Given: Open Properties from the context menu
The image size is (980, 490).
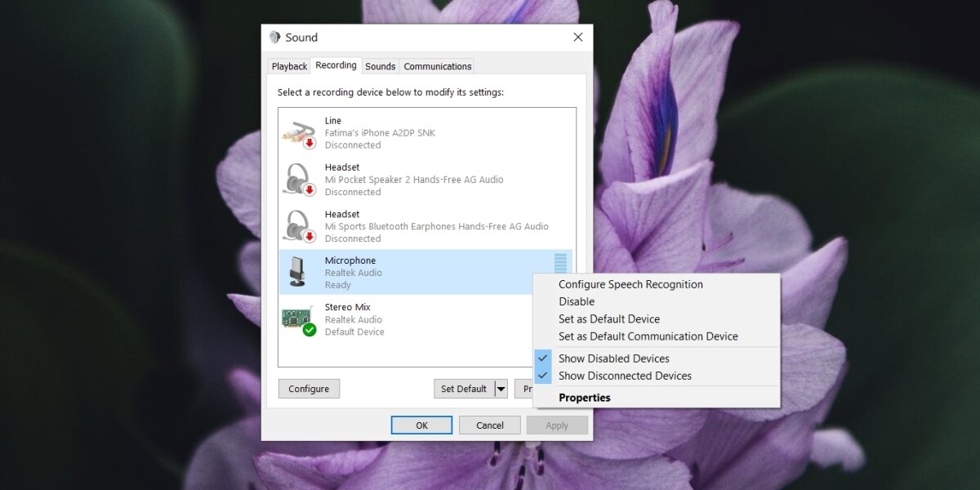Looking at the screenshot, I should click(x=584, y=398).
